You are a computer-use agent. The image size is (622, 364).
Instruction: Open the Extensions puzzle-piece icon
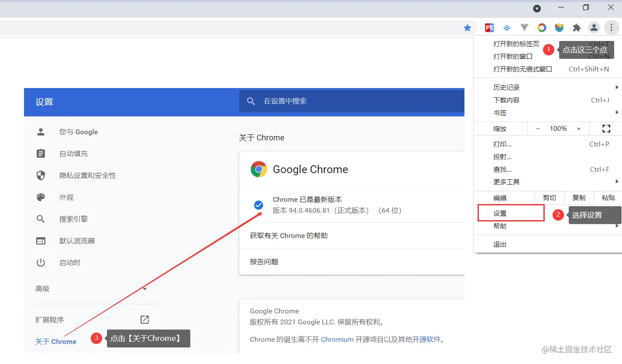point(577,28)
